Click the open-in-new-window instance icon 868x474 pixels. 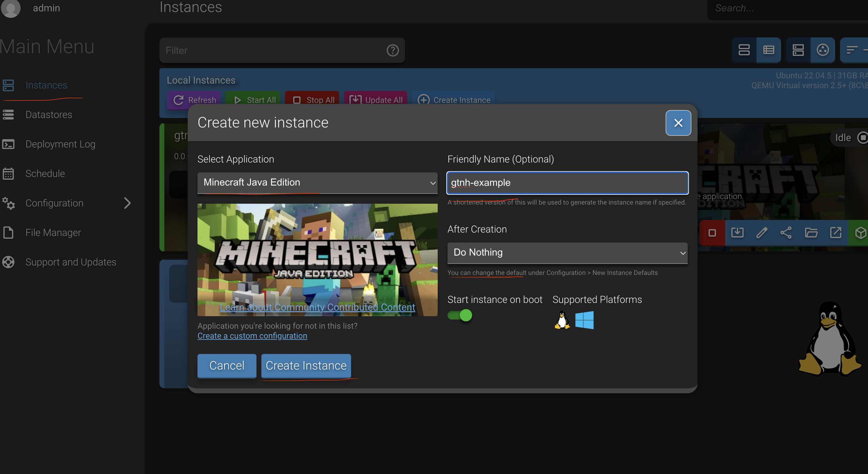pos(835,233)
